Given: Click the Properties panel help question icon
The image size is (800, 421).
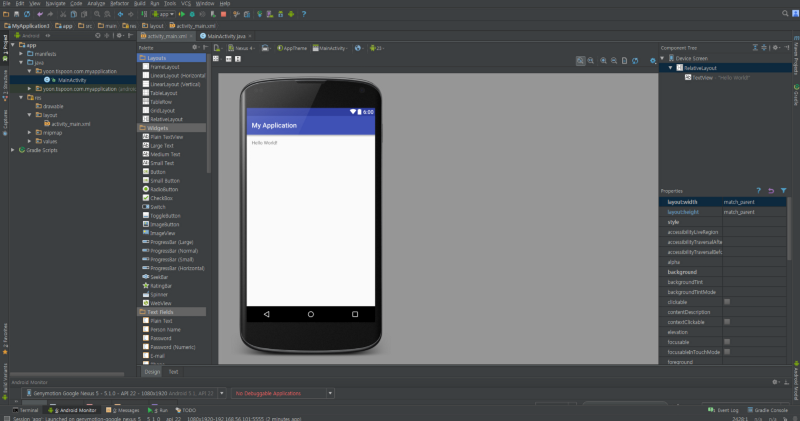Looking at the screenshot, I should click(x=759, y=191).
